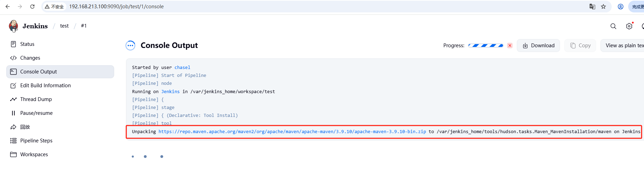Open the Status sidebar item

pyautogui.click(x=60, y=44)
